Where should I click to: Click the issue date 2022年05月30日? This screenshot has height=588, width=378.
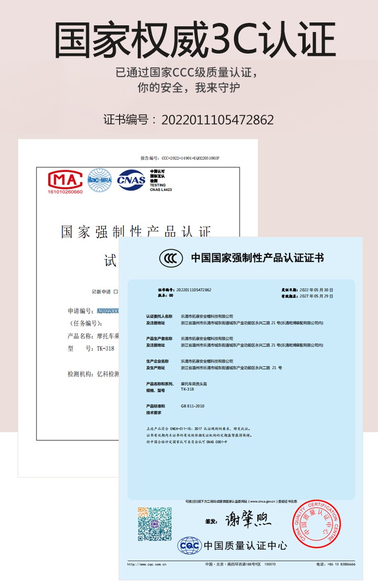(x=316, y=290)
